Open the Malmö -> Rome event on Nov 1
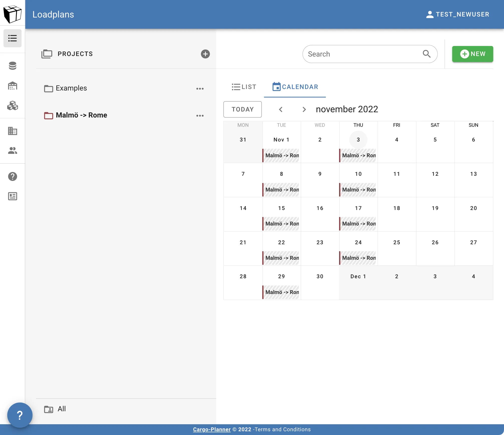The width and height of the screenshot is (504, 435). (281, 155)
